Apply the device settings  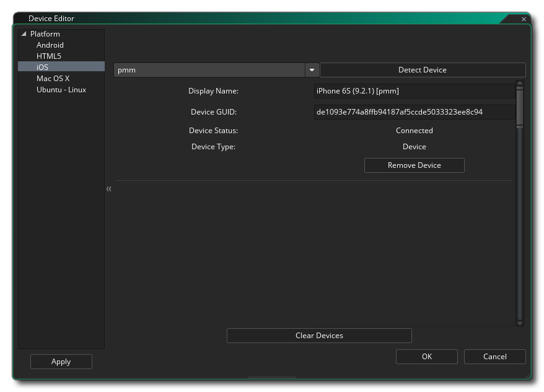[x=61, y=362]
